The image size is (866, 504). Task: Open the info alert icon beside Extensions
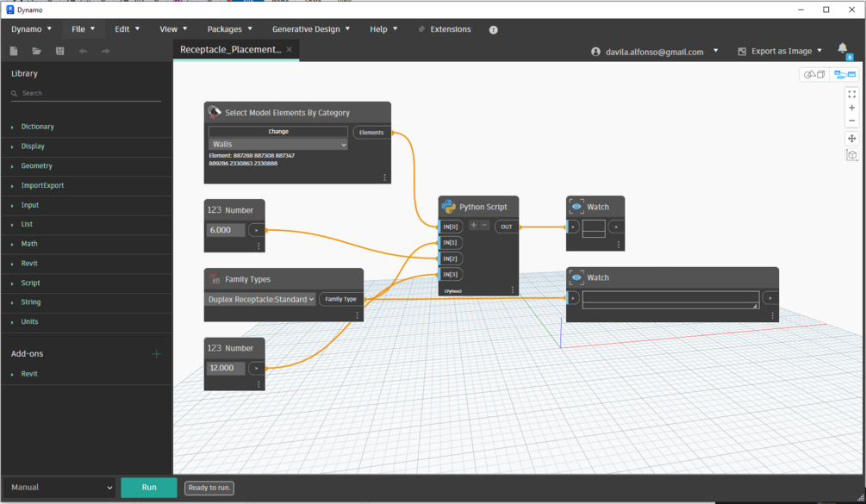(493, 30)
